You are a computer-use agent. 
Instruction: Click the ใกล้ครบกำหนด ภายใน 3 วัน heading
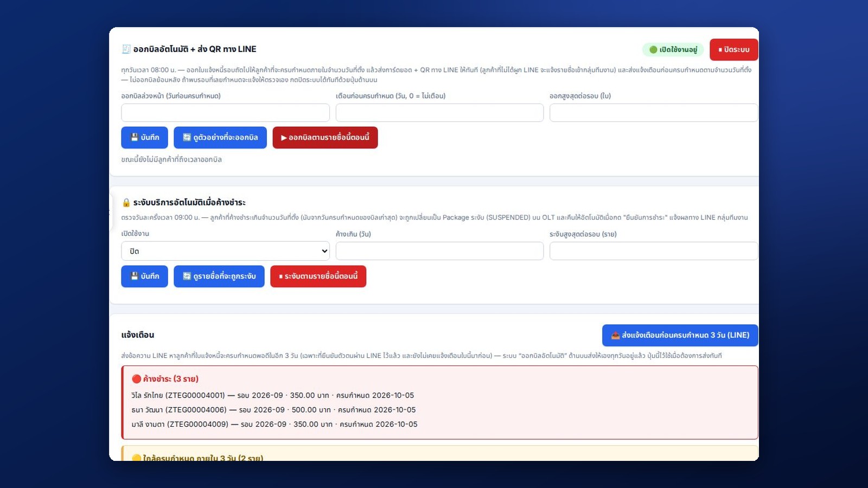tap(197, 458)
